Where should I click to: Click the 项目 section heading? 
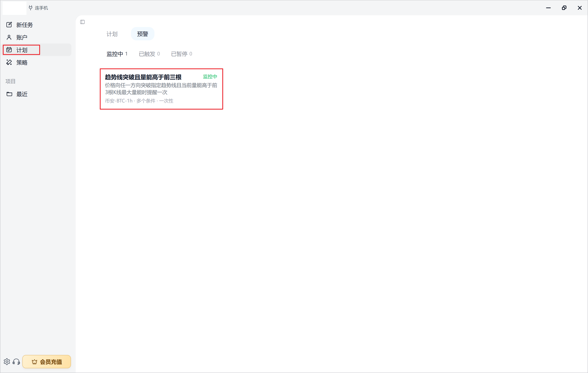(11, 81)
